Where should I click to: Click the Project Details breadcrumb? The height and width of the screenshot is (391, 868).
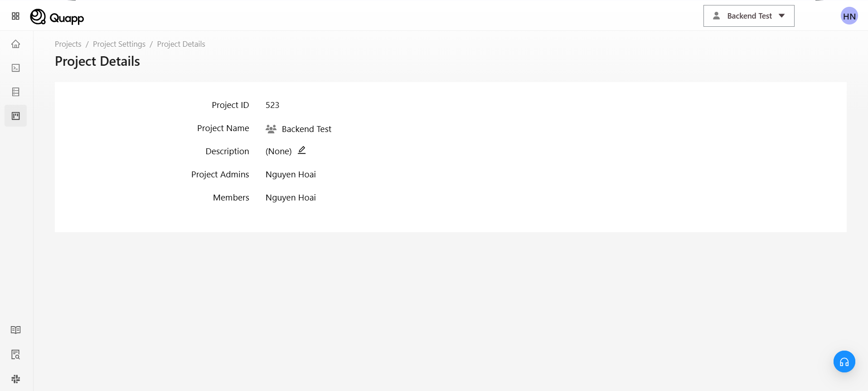181,44
